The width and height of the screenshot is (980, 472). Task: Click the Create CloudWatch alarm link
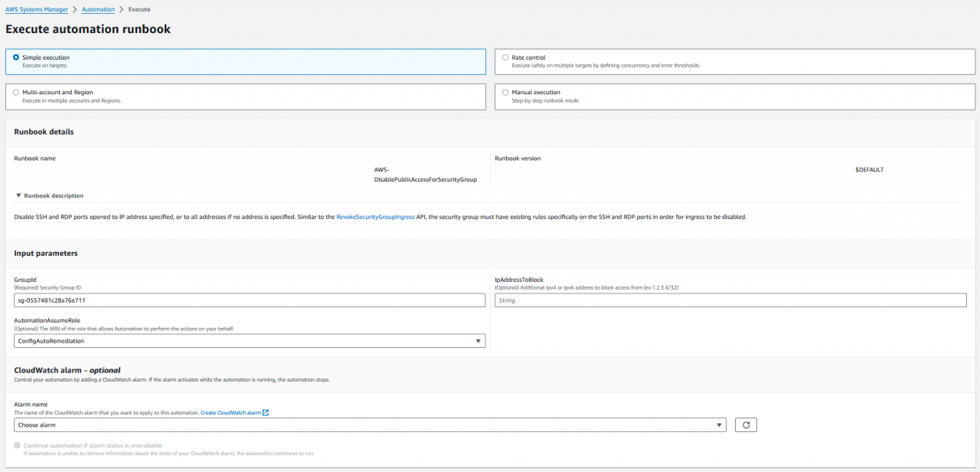click(230, 411)
